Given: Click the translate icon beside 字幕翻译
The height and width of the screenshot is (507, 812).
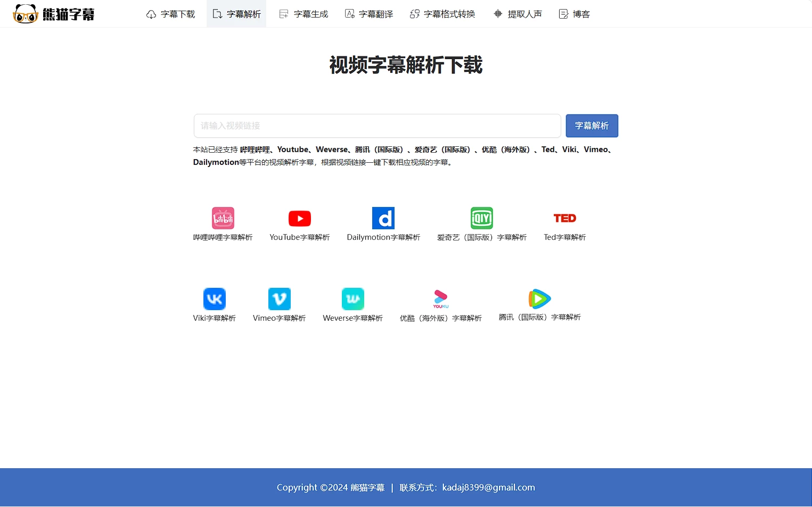Looking at the screenshot, I should [349, 14].
